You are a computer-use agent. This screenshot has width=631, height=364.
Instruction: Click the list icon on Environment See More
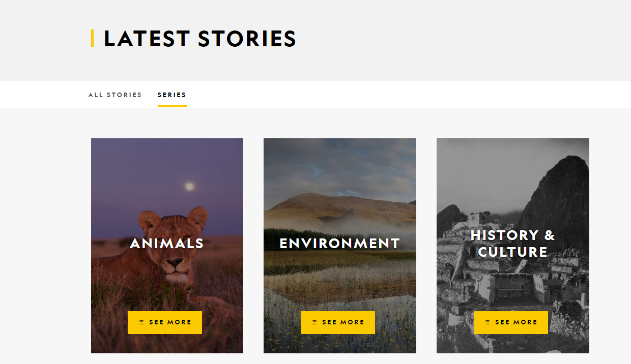(314, 322)
